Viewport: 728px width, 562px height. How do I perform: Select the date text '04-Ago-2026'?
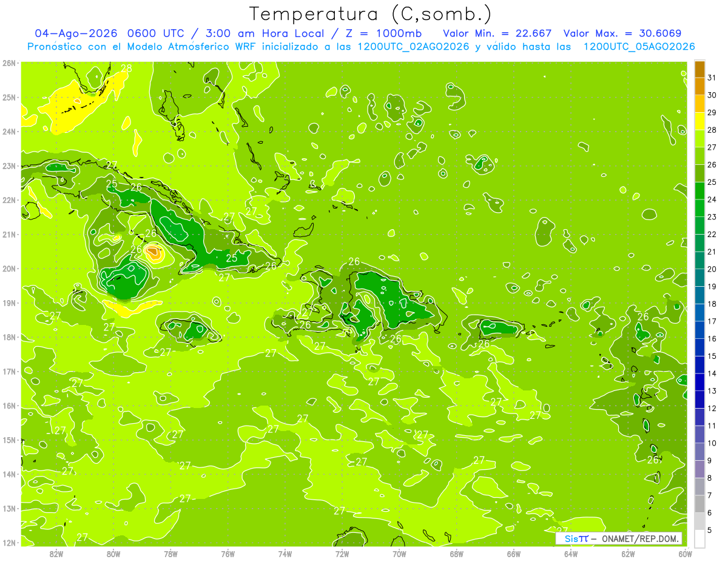tap(76, 33)
